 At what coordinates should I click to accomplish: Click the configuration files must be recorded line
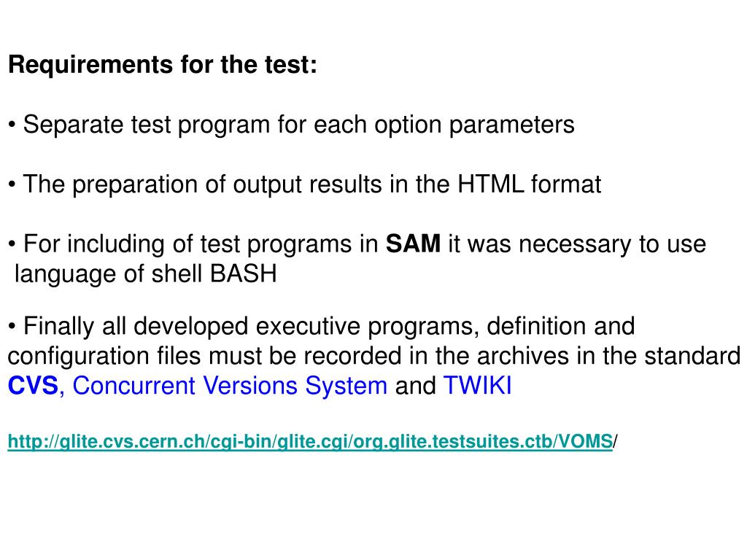(374, 356)
